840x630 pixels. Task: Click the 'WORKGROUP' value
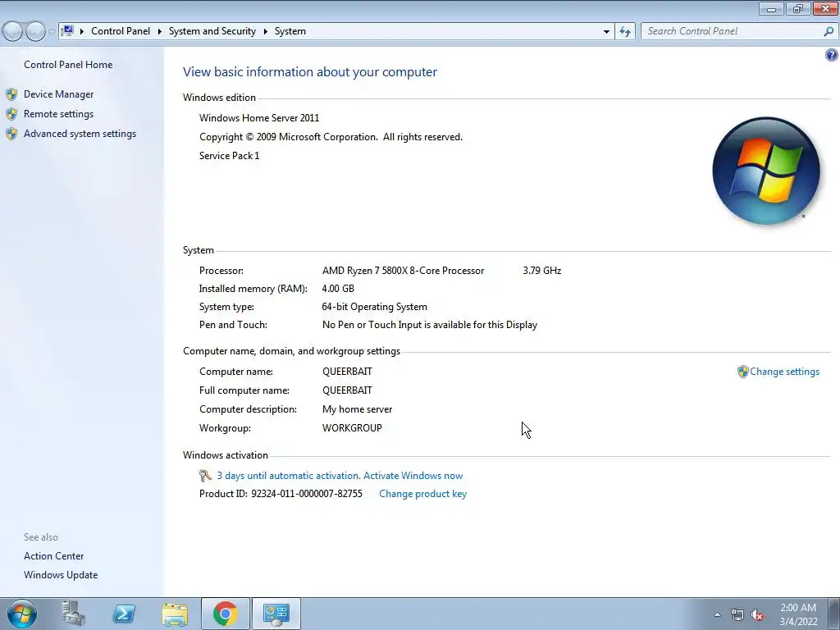pos(352,428)
